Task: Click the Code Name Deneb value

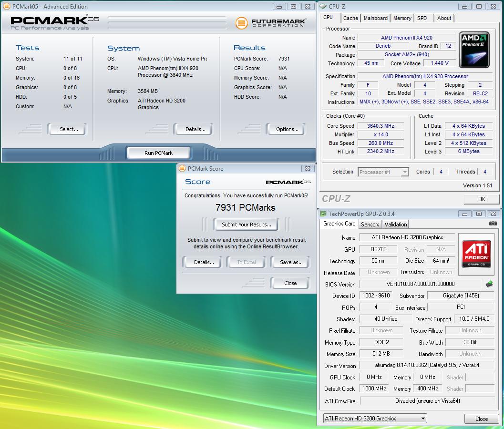Action: coord(383,46)
